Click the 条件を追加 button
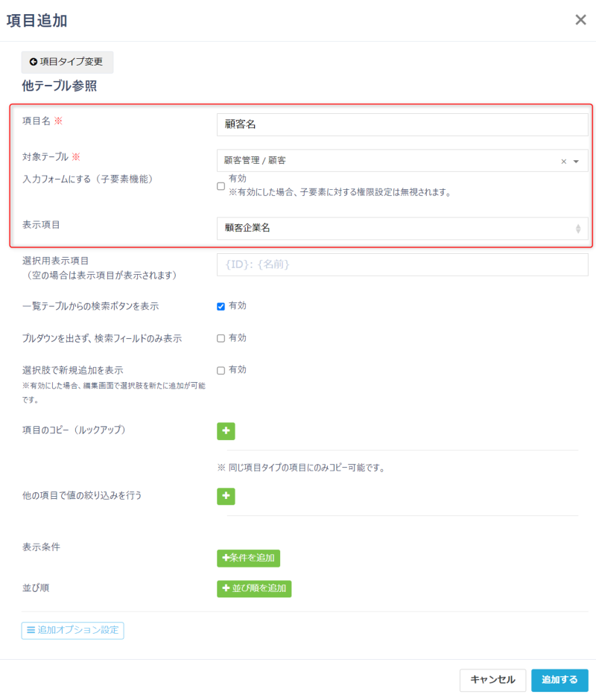The height and width of the screenshot is (700, 596). click(248, 558)
